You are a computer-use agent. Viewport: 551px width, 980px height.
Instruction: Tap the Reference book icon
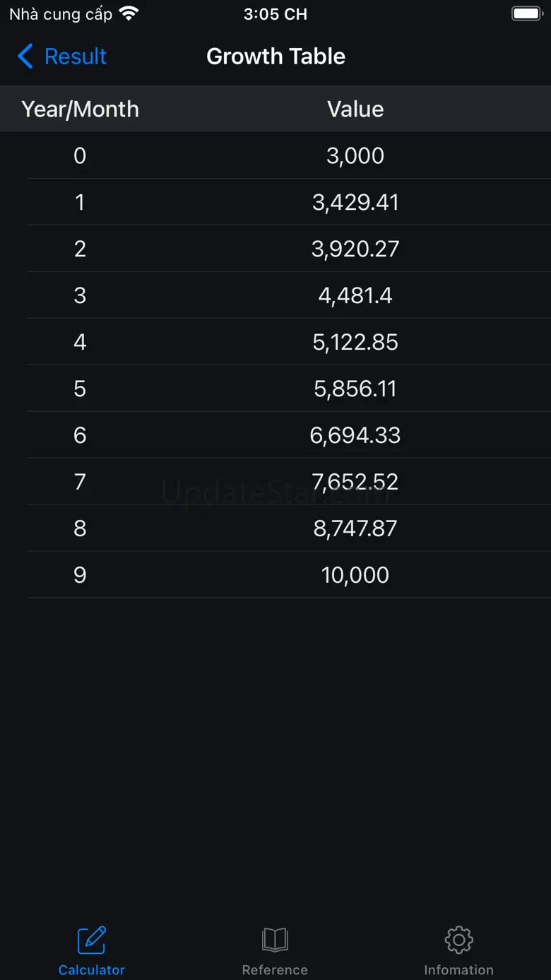point(275,940)
